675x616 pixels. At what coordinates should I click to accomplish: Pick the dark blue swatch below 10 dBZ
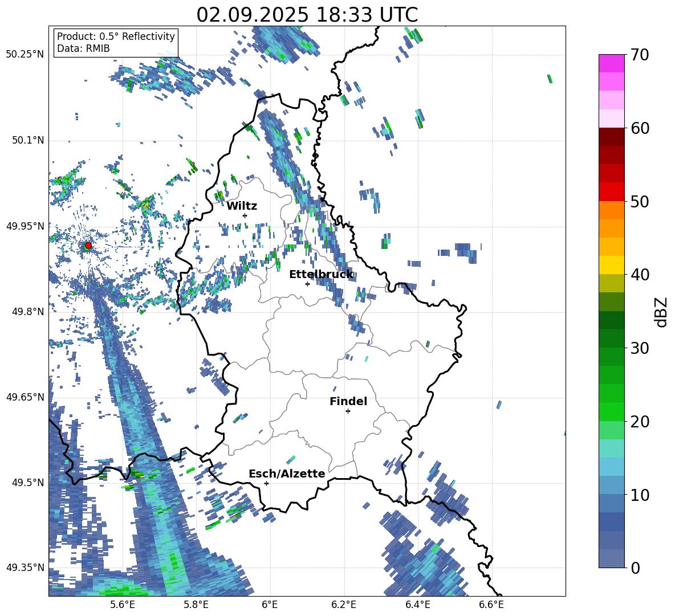pyautogui.click(x=611, y=521)
